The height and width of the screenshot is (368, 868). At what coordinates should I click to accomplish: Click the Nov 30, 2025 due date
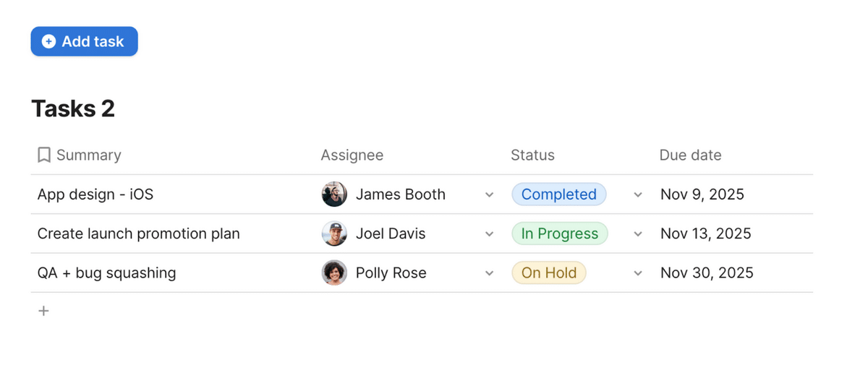coord(707,273)
